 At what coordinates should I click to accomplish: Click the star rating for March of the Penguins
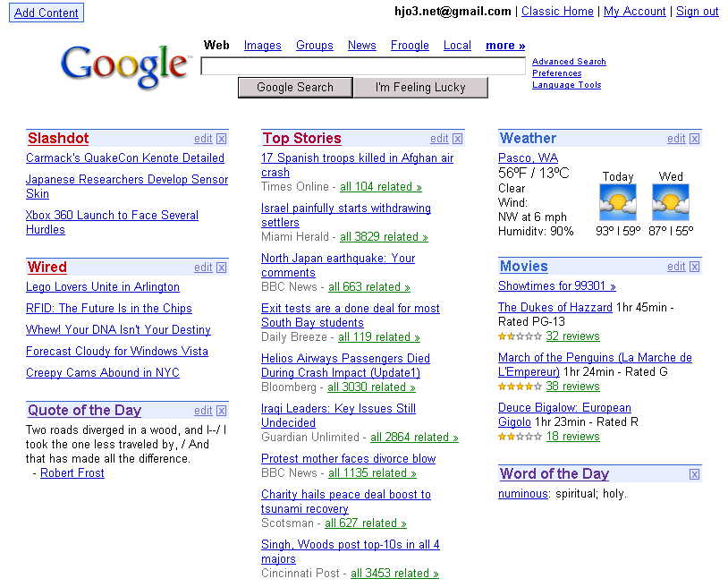click(x=520, y=387)
